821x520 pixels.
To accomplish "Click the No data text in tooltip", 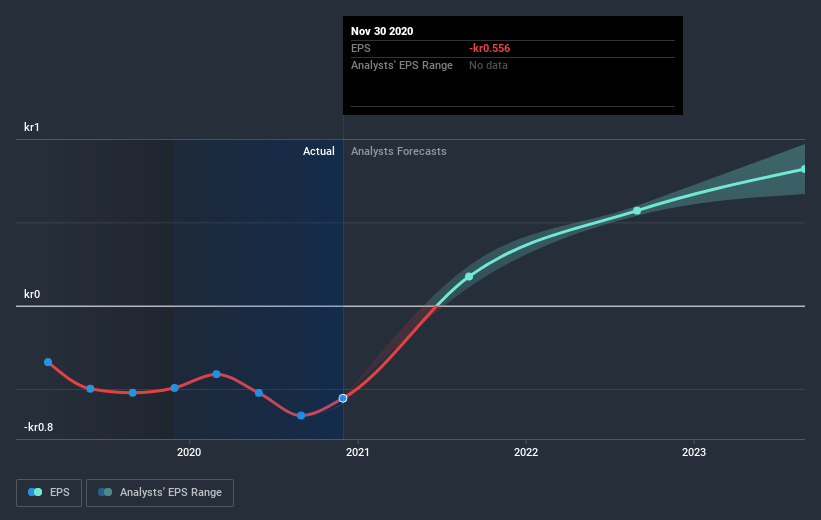I will (x=488, y=65).
